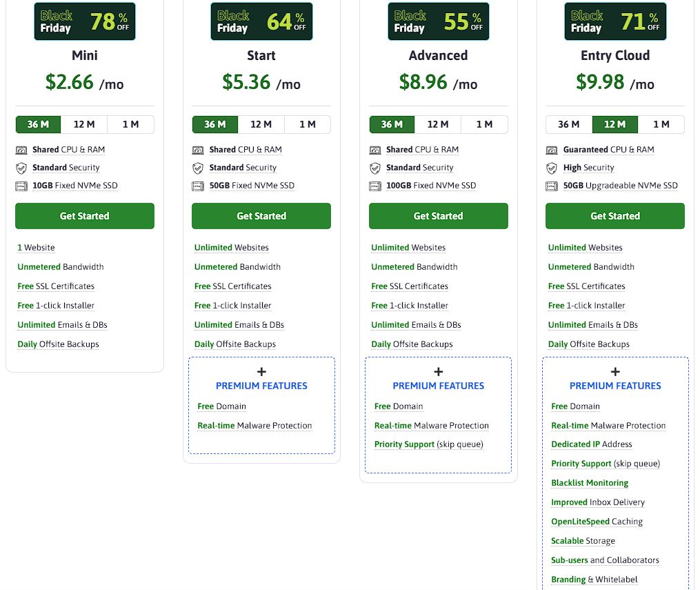This screenshot has width=700, height=590.
Task: Click the Black Friday 78% off badge
Action: tap(85, 21)
